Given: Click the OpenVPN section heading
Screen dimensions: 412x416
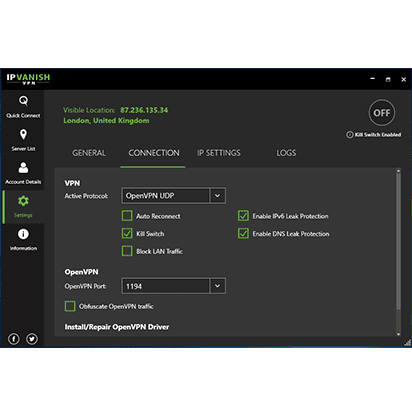Looking at the screenshot, I should (x=81, y=272).
